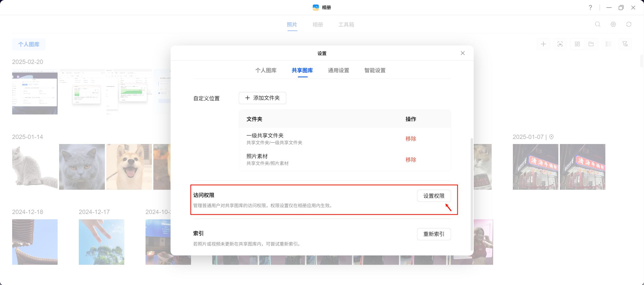
Task: Click the 添加文件夹 button
Action: point(262,98)
